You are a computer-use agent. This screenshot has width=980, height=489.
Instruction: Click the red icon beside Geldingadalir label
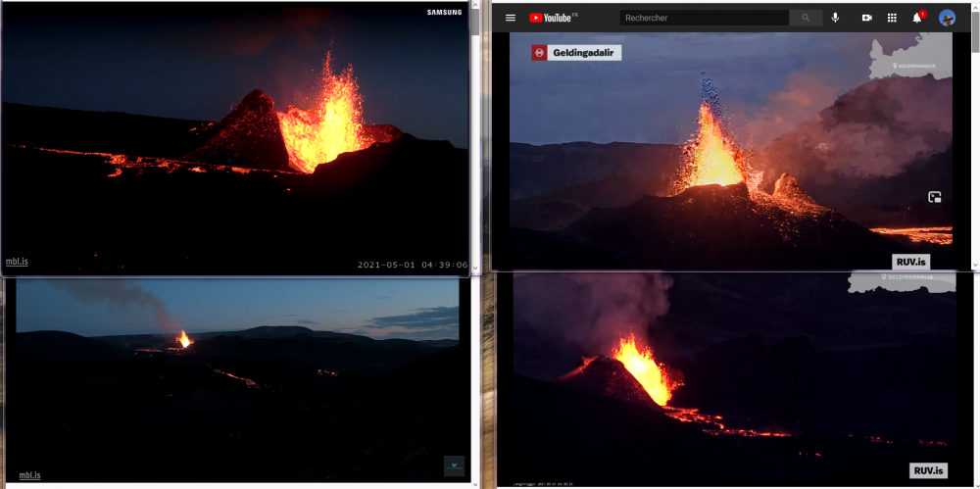pyautogui.click(x=539, y=53)
